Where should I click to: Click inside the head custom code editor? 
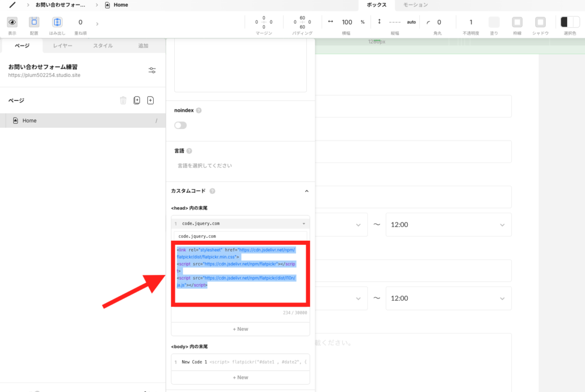[241, 274]
